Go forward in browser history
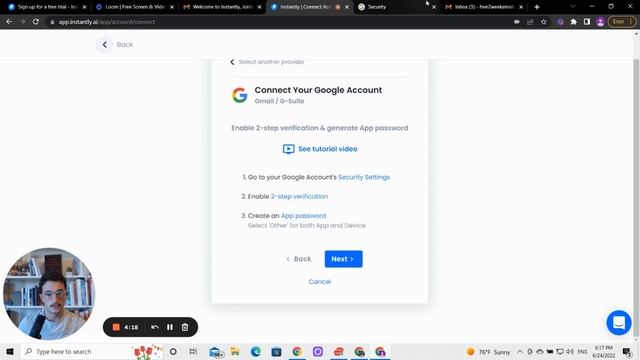Image resolution: width=640 pixels, height=360 pixels. point(22,22)
